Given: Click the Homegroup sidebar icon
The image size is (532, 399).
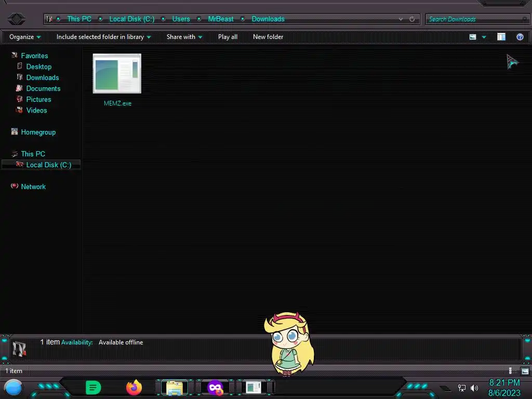Looking at the screenshot, I should [x=14, y=131].
